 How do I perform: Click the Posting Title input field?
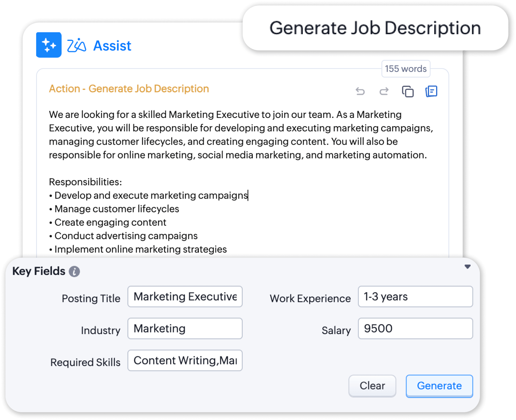(x=185, y=297)
